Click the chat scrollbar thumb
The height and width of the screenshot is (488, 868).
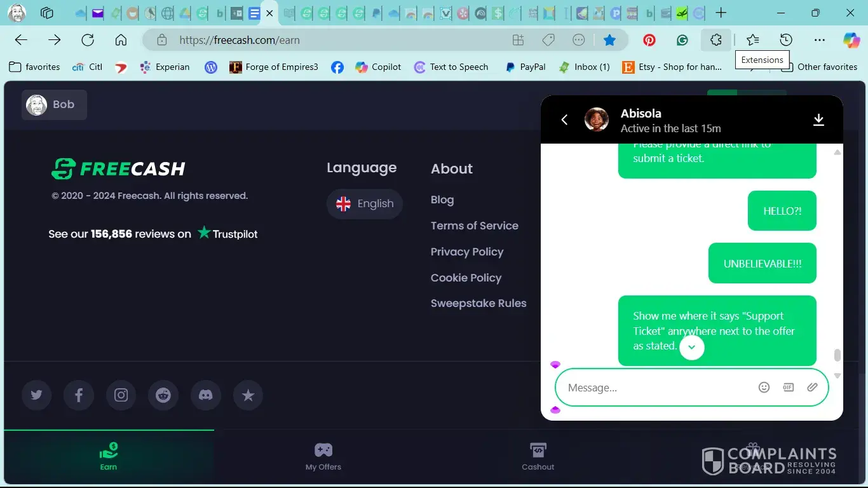point(837,355)
